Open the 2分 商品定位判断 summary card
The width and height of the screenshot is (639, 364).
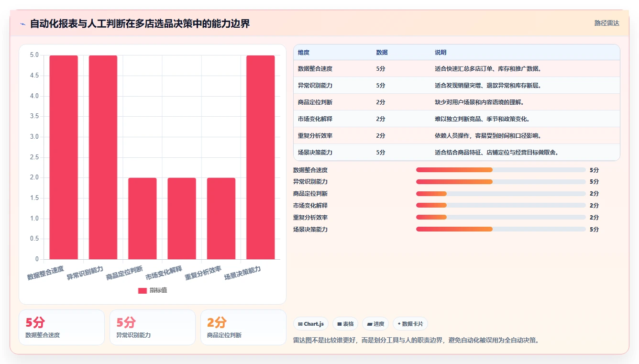[x=243, y=327]
